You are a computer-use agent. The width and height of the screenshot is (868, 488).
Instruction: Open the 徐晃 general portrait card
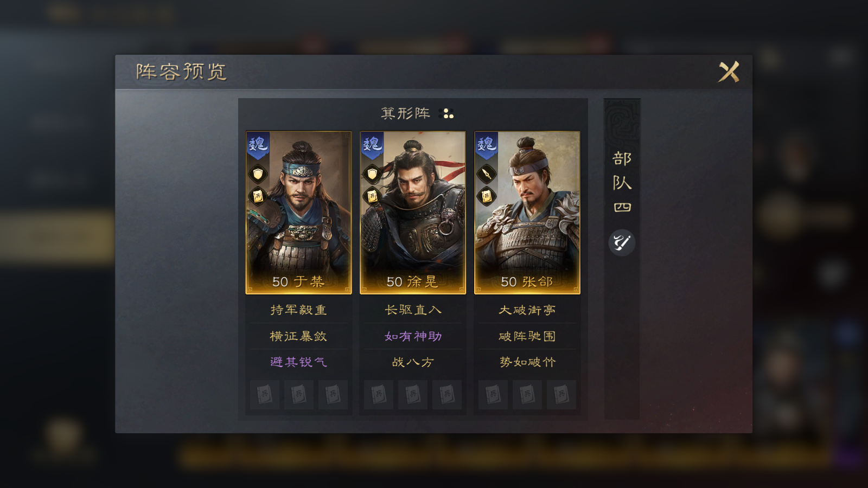tap(413, 213)
